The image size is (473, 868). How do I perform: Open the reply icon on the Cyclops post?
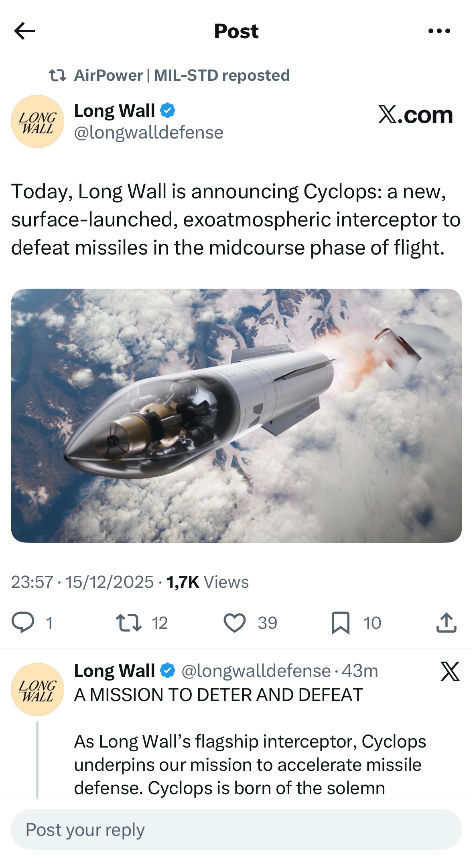coord(25,622)
